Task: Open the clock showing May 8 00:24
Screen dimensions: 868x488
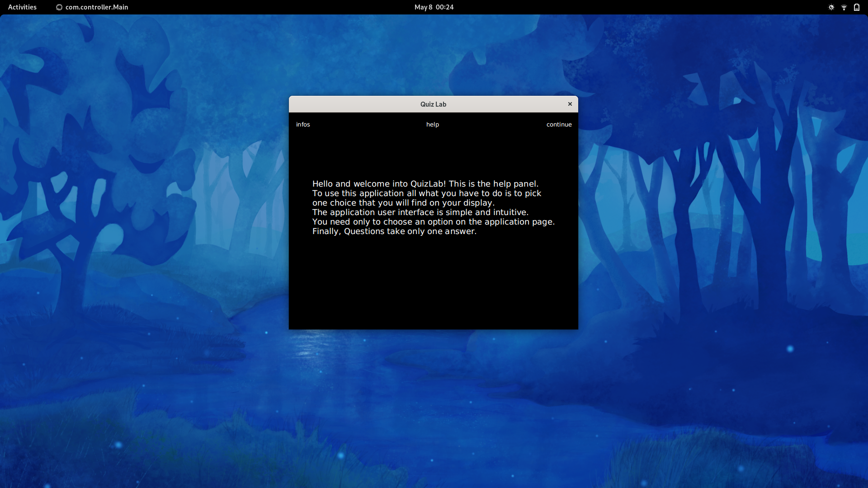Action: pos(434,7)
